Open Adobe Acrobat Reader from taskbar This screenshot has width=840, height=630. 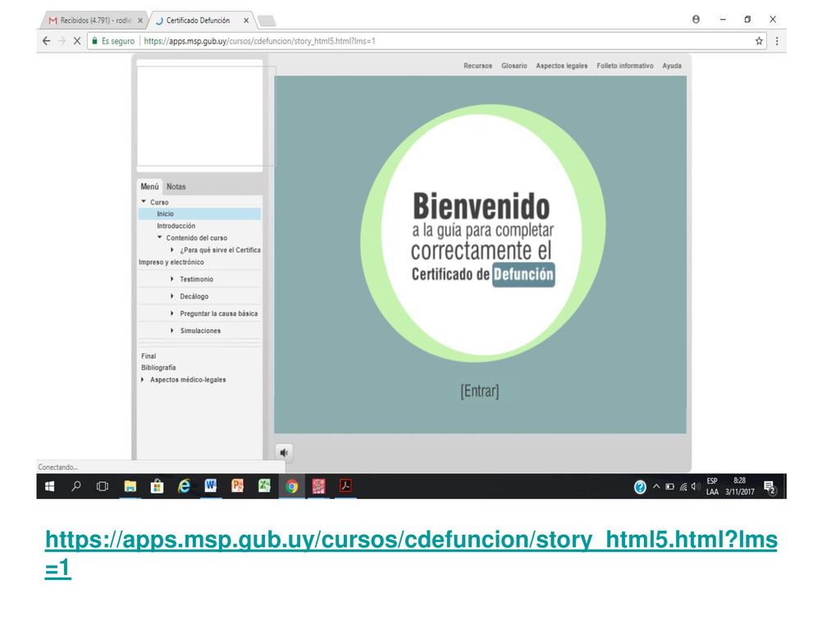[345, 486]
